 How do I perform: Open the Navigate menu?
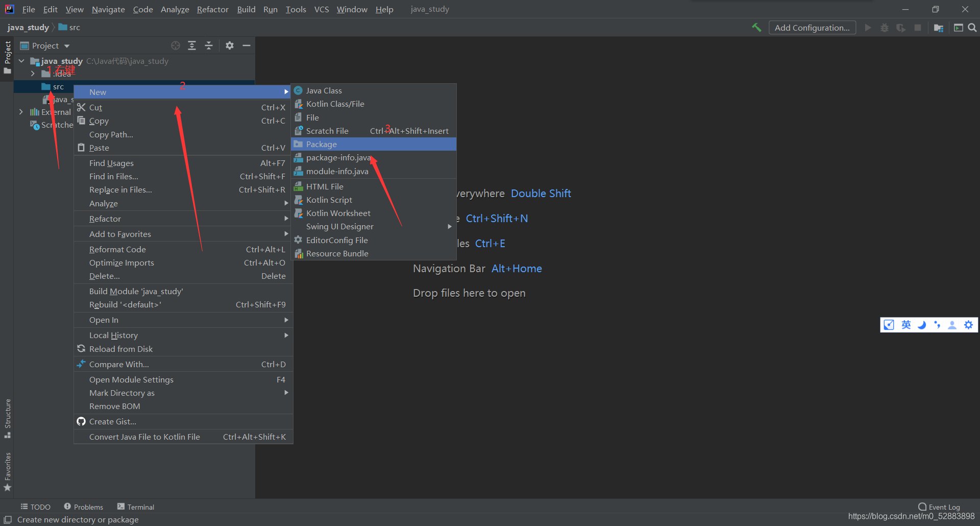pyautogui.click(x=108, y=9)
